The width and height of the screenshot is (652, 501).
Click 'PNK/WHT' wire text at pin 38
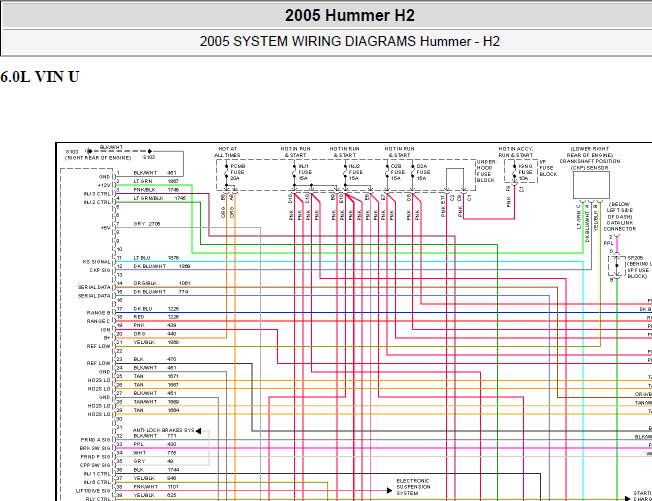[x=146, y=487]
